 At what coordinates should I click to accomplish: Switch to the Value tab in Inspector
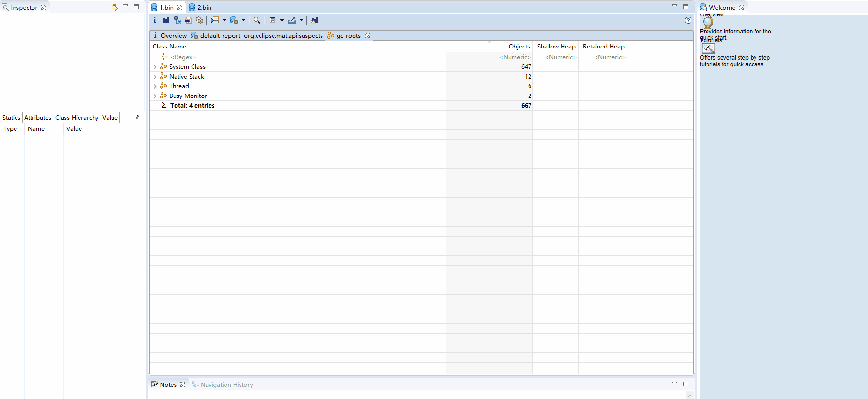[x=110, y=117]
